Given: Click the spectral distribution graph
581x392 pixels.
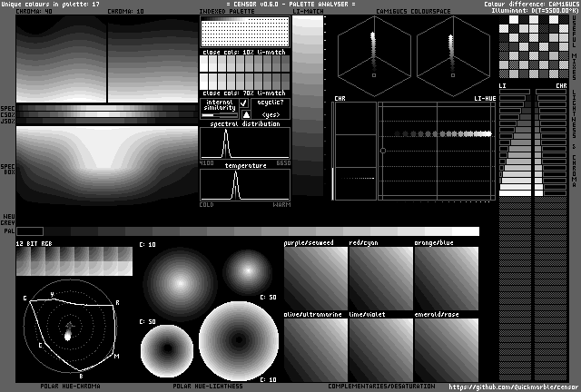Looking at the screenshot, I should pyautogui.click(x=245, y=143).
